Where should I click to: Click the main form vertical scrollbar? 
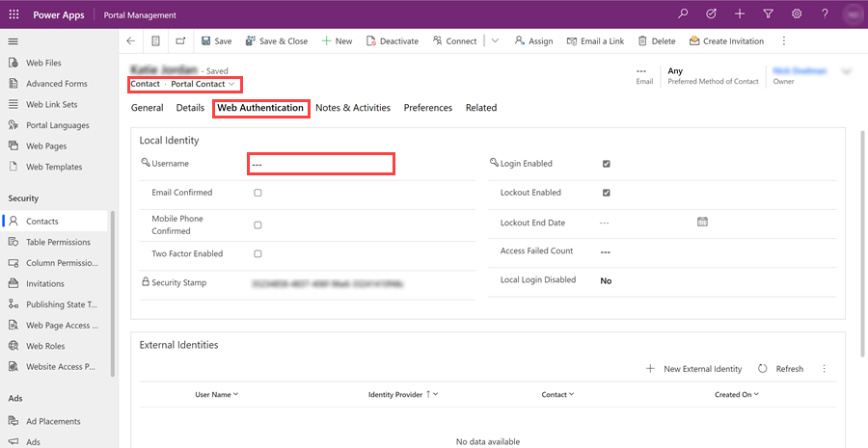click(862, 244)
